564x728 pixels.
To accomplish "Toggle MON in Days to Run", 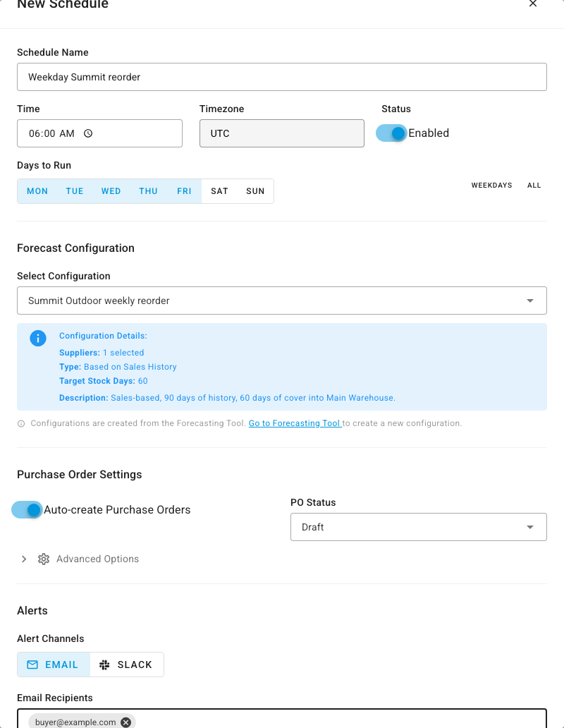I will (37, 191).
